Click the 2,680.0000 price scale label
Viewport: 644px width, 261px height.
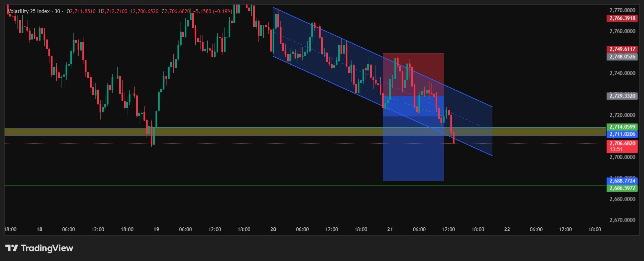click(x=622, y=199)
